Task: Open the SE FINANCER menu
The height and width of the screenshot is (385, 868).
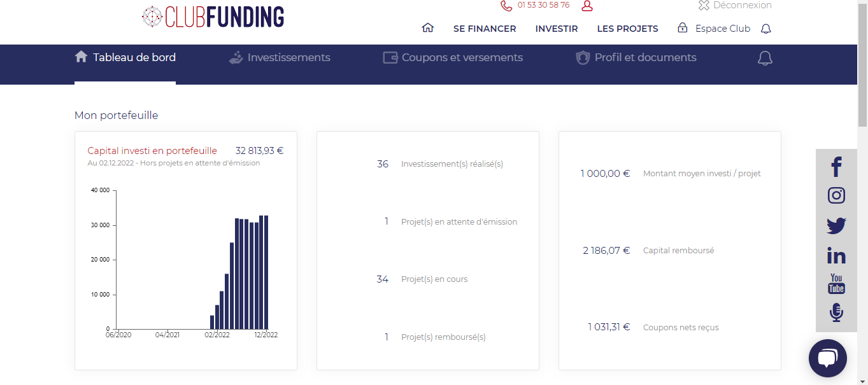Action: (485, 29)
